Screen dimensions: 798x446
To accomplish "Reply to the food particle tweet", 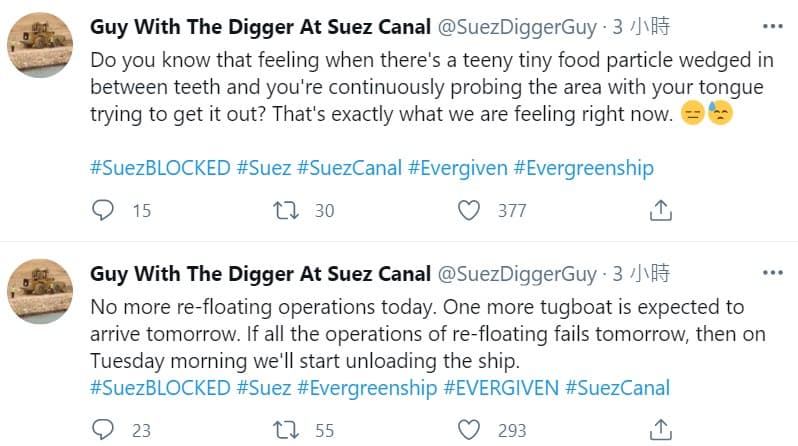I will [103, 210].
